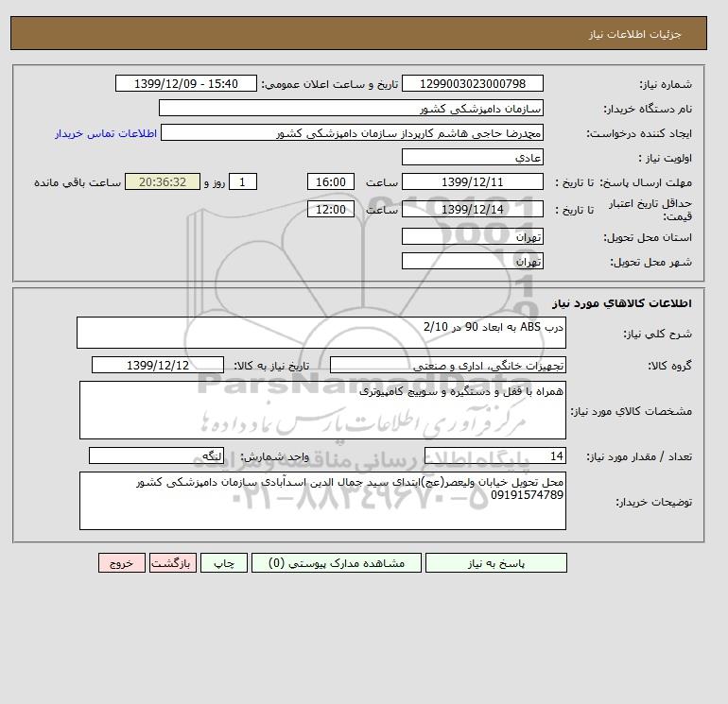
Task: Click the پاسخ به نیاز button
Action: [x=495, y=563]
